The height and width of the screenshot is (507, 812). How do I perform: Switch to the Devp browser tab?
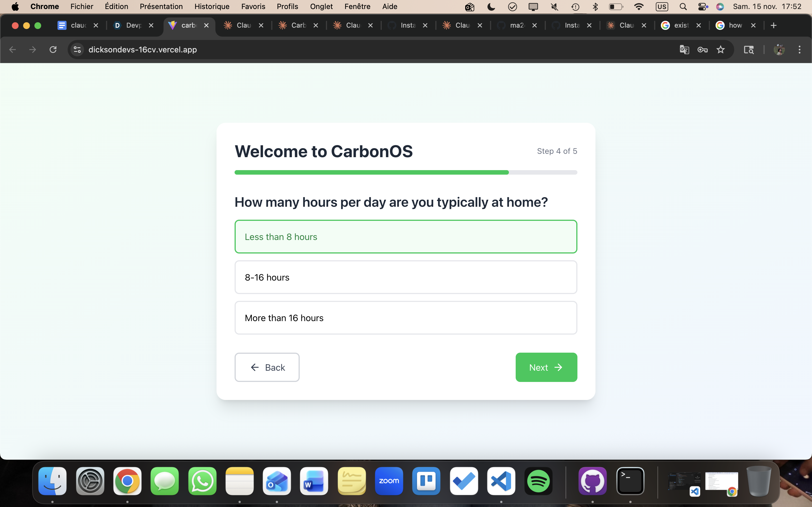133,25
